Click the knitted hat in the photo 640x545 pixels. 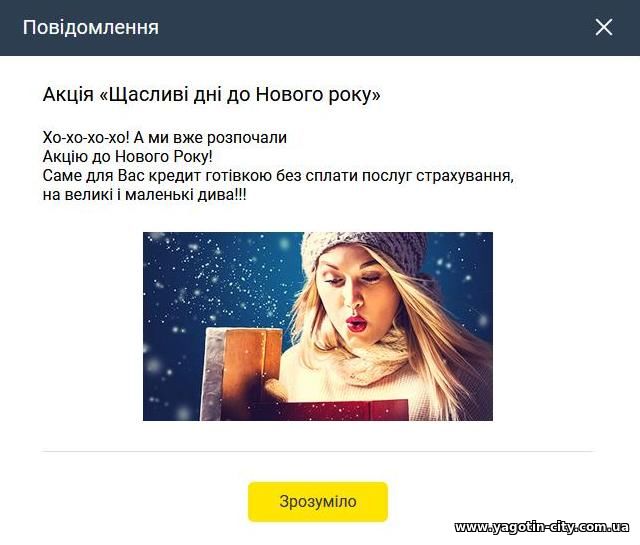pyautogui.click(x=363, y=248)
